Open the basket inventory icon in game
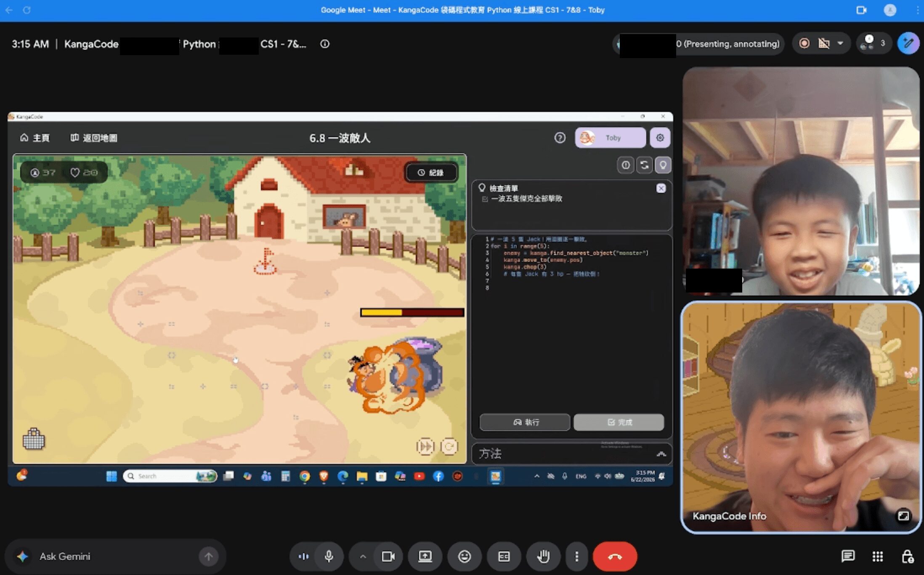Image resolution: width=924 pixels, height=575 pixels. point(34,439)
